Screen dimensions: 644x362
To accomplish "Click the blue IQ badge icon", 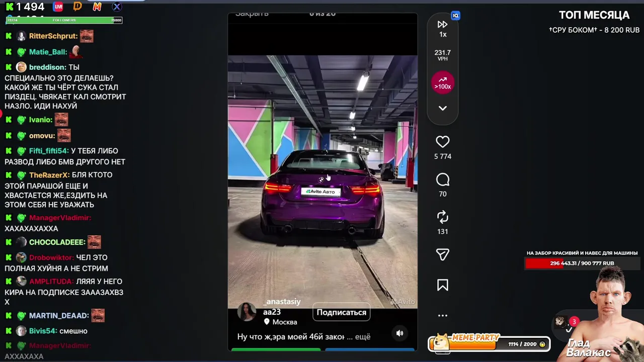I will pyautogui.click(x=455, y=16).
